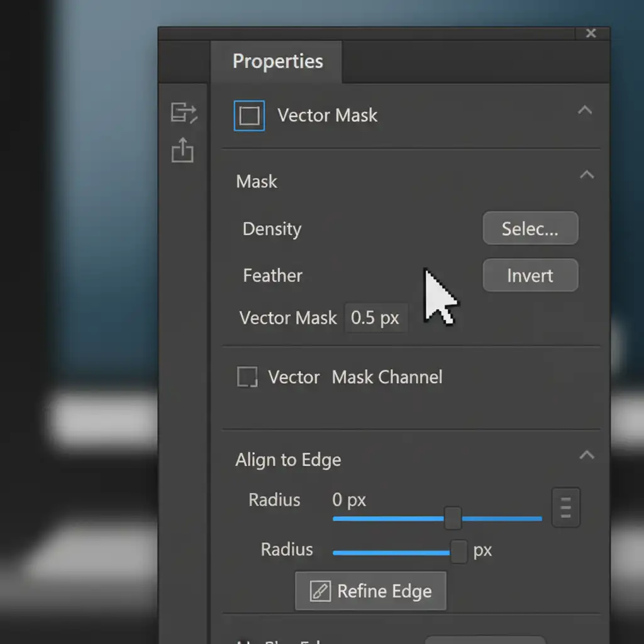The width and height of the screenshot is (644, 644).
Task: Click the Feather label
Action: pyautogui.click(x=272, y=275)
